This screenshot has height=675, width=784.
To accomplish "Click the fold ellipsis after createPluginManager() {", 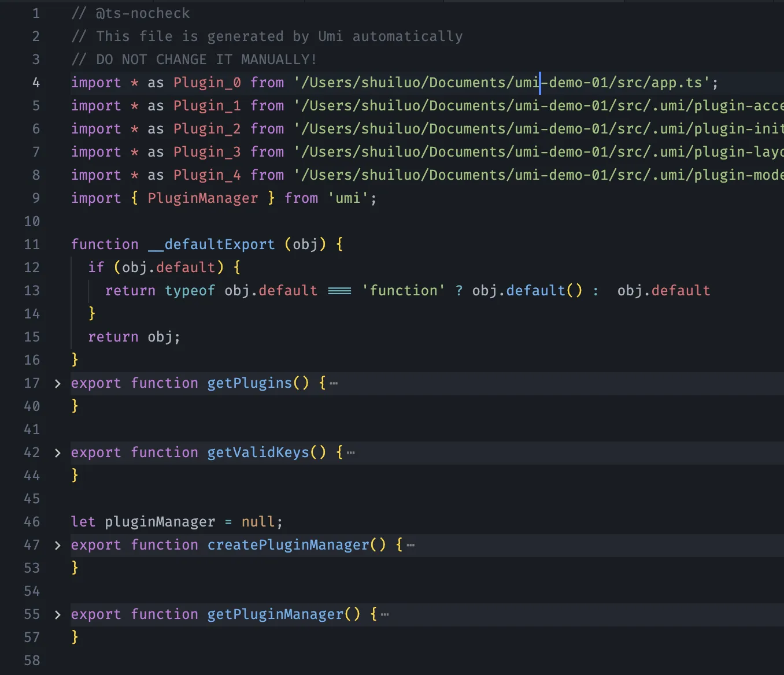I will 411,546.
